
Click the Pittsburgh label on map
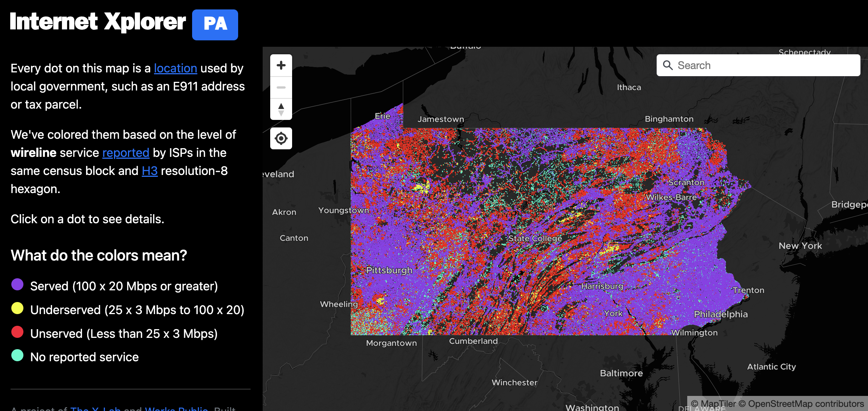click(389, 270)
